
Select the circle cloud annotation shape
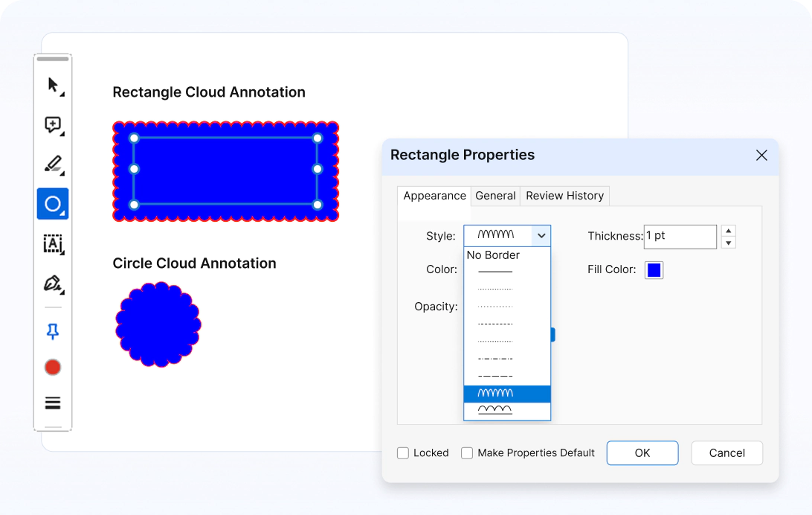158,325
